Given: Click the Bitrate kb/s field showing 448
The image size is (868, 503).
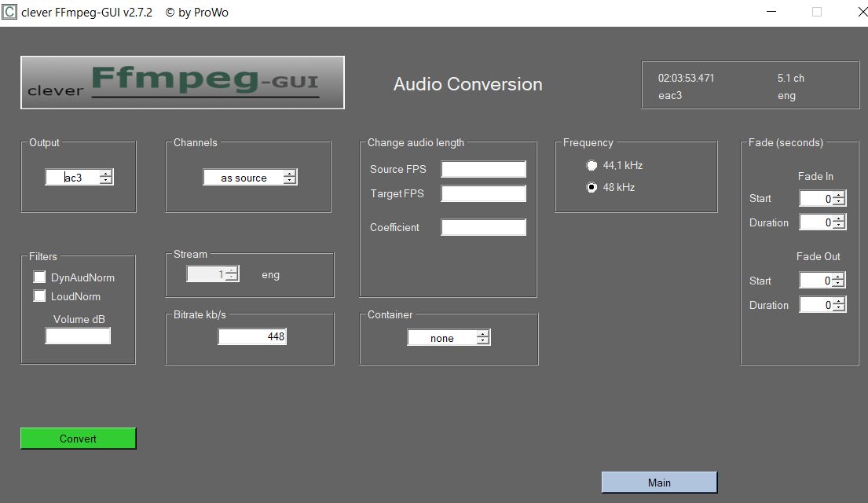Looking at the screenshot, I should tap(252, 336).
